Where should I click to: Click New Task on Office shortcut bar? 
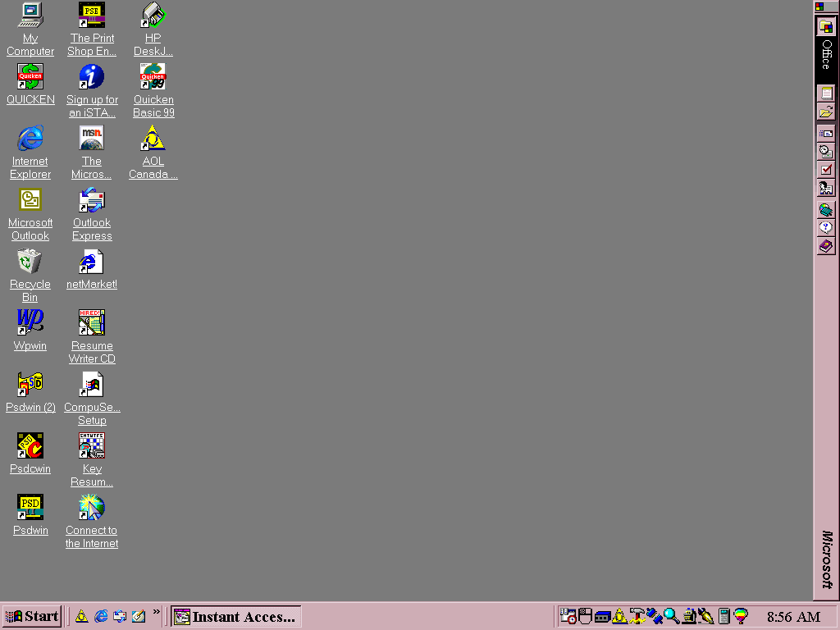pyautogui.click(x=826, y=170)
